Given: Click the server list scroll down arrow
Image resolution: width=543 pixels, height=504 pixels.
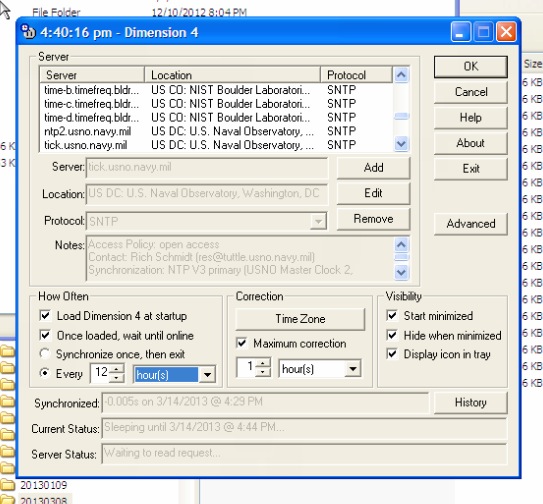Looking at the screenshot, I should (401, 143).
